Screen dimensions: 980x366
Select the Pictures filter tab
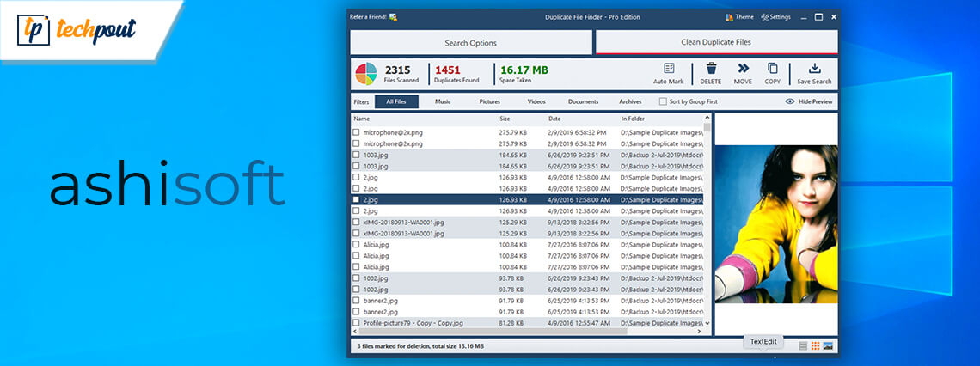click(489, 101)
